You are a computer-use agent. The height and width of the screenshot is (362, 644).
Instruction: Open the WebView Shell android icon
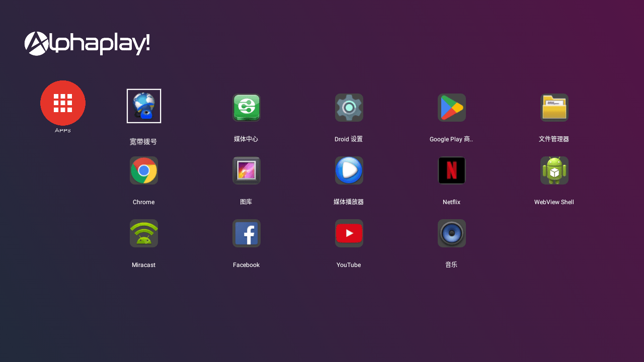[554, 170]
